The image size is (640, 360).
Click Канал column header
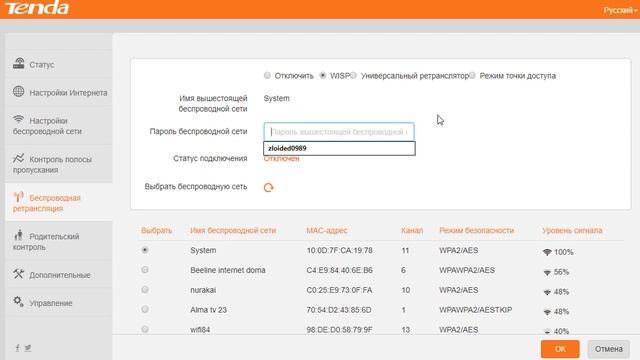[412, 231]
